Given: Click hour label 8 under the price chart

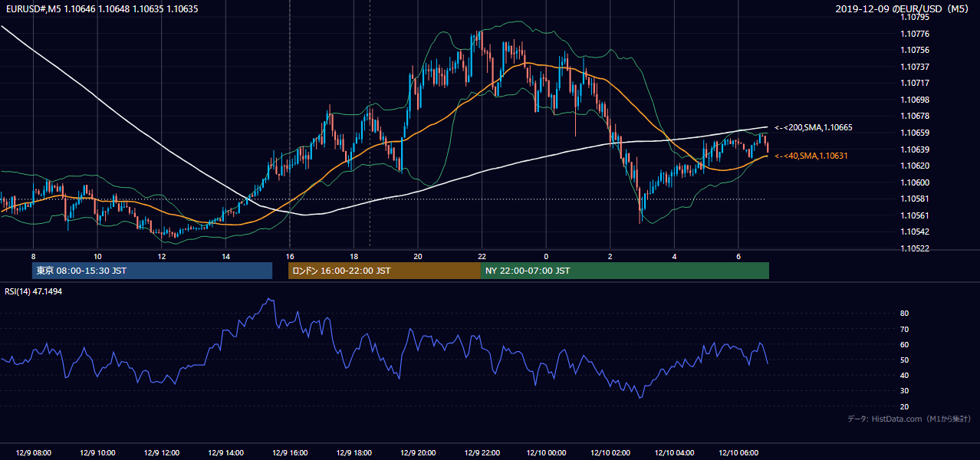Looking at the screenshot, I should click(33, 255).
